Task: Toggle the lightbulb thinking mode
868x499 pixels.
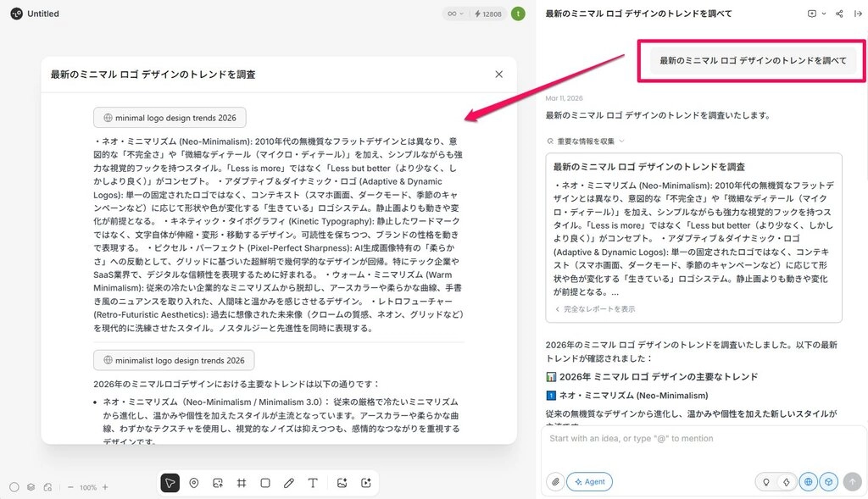Action: coord(766,482)
